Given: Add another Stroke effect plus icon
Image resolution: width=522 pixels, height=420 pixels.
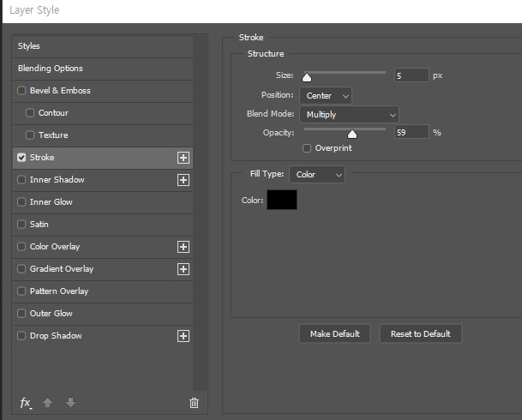Looking at the screenshot, I should point(183,158).
